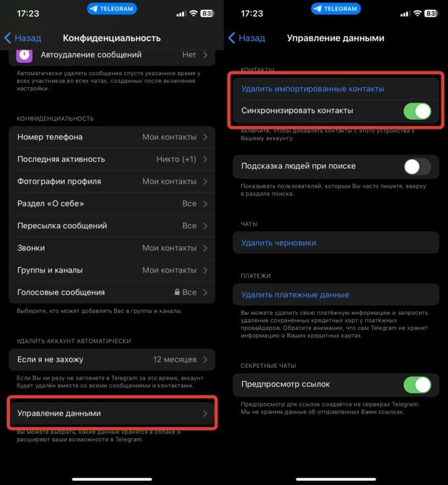Tap back arrow on Конфиденциальность screen
Screen dimensions: 448x485
coord(8,38)
